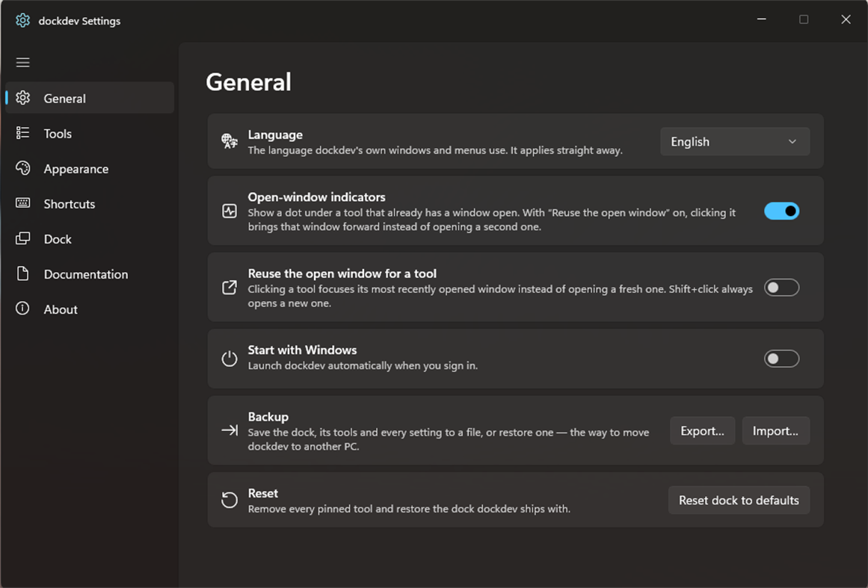868x588 pixels.
Task: Click the pulse icon for Open-window indicators
Action: (x=230, y=211)
